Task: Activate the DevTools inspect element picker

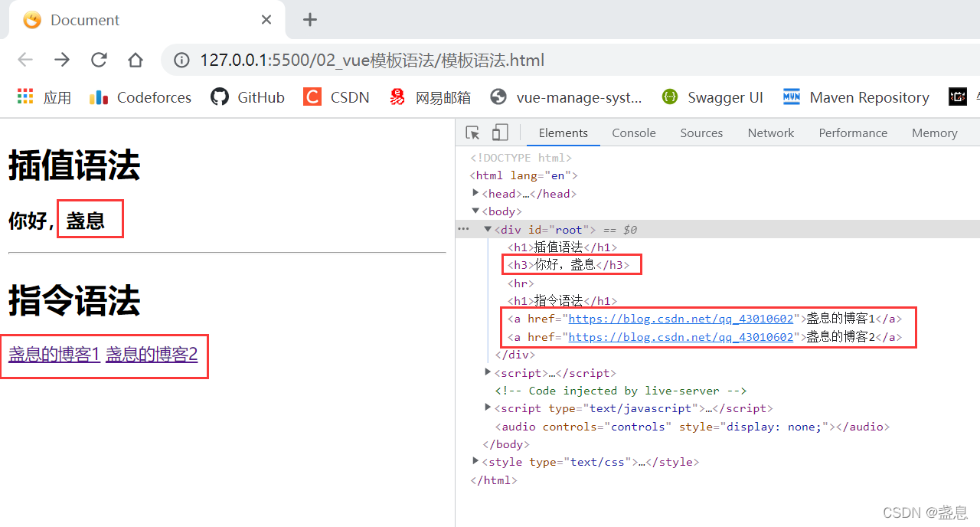Action: pos(473,133)
